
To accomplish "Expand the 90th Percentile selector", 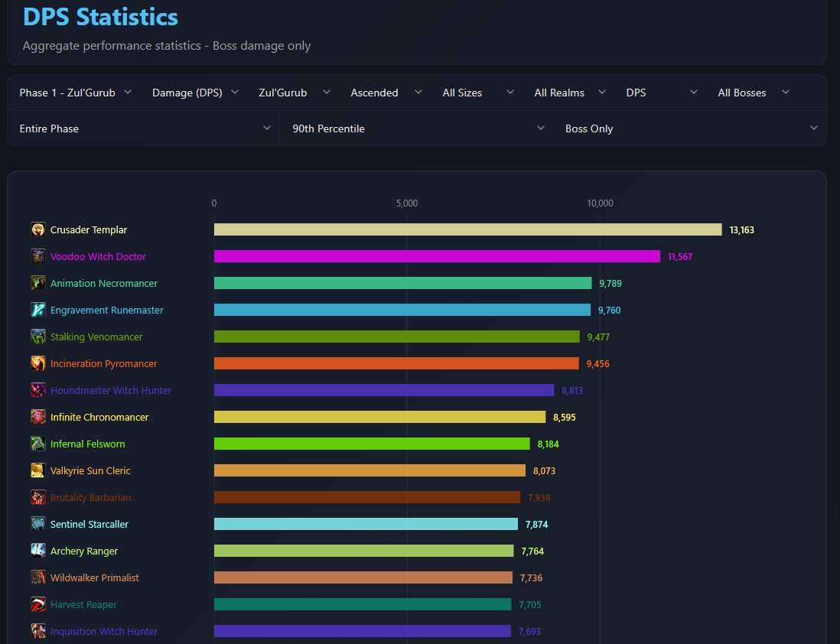I will pyautogui.click(x=418, y=128).
